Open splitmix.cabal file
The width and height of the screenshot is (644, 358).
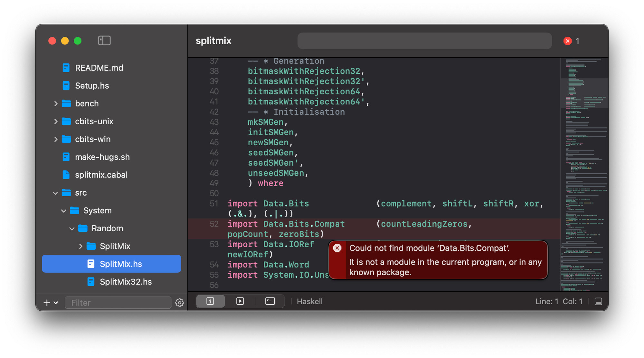click(x=101, y=175)
